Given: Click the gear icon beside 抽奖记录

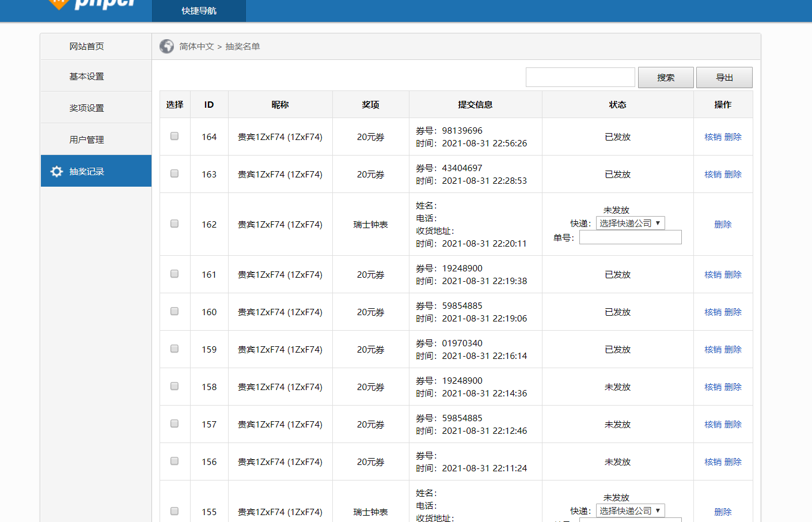Looking at the screenshot, I should click(x=56, y=171).
